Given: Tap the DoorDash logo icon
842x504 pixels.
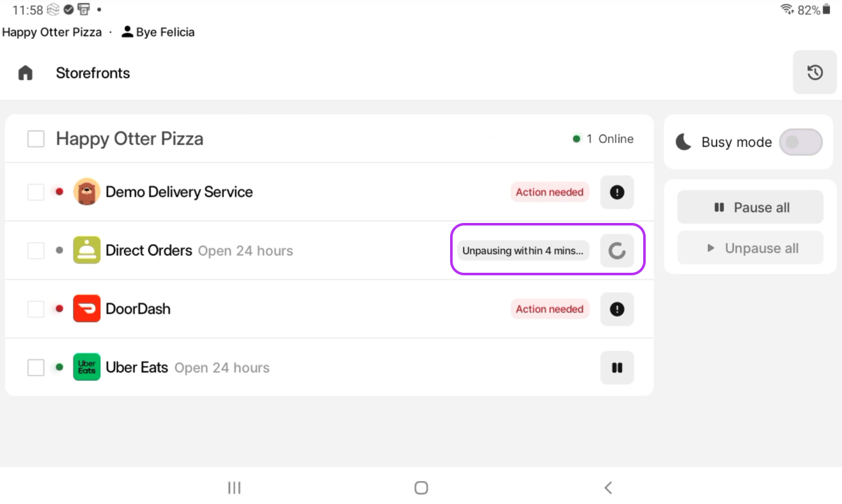Looking at the screenshot, I should click(x=86, y=309).
